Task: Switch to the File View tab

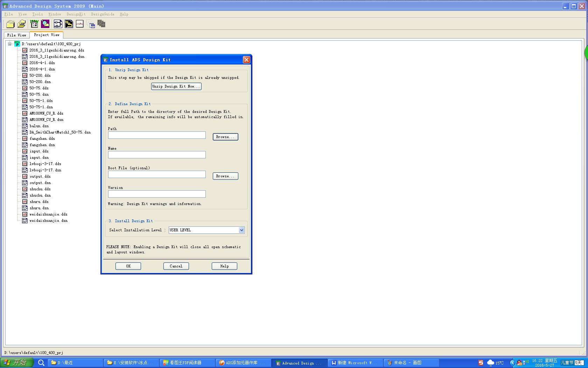Action: [x=16, y=35]
